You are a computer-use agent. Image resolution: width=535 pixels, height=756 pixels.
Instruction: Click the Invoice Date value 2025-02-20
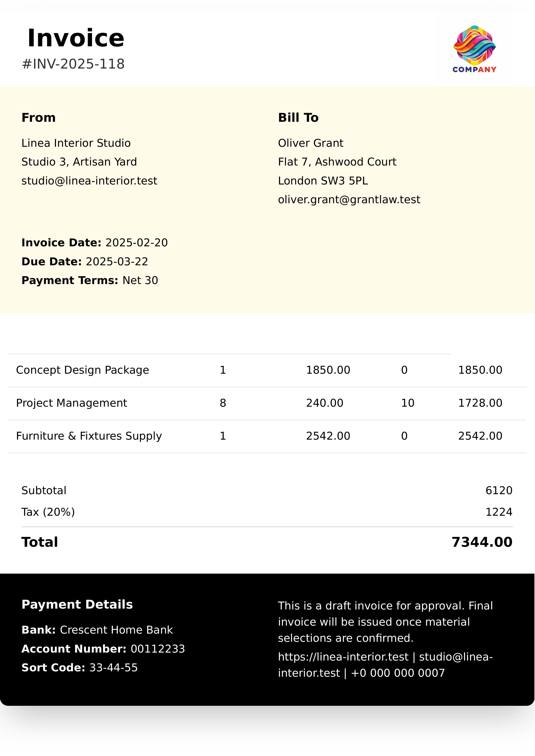click(x=136, y=243)
